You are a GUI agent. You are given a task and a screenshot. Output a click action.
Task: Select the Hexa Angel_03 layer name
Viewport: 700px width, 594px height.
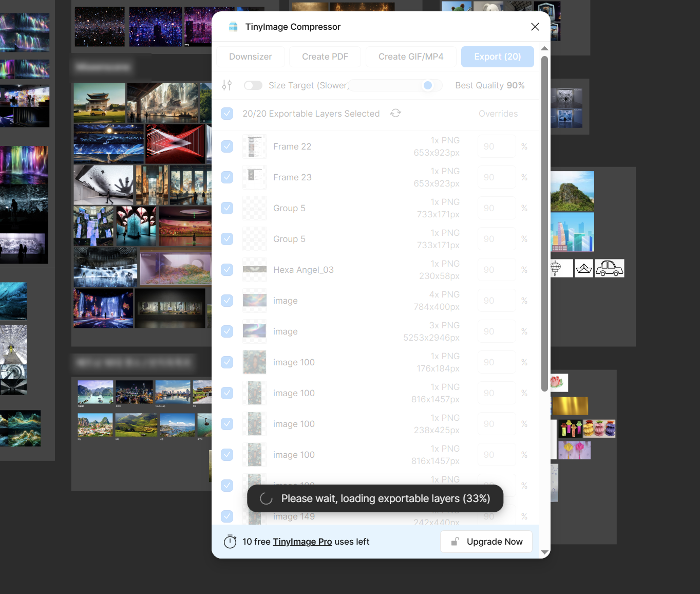coord(304,270)
